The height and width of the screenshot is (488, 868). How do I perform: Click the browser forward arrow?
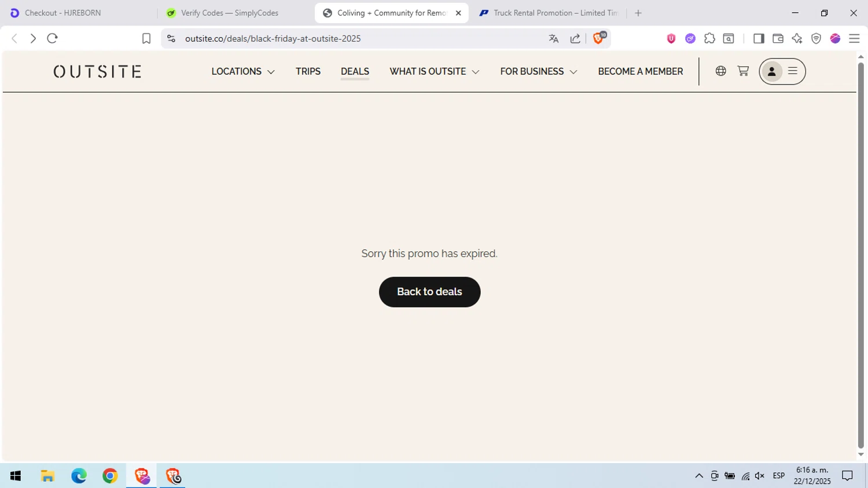click(x=33, y=38)
